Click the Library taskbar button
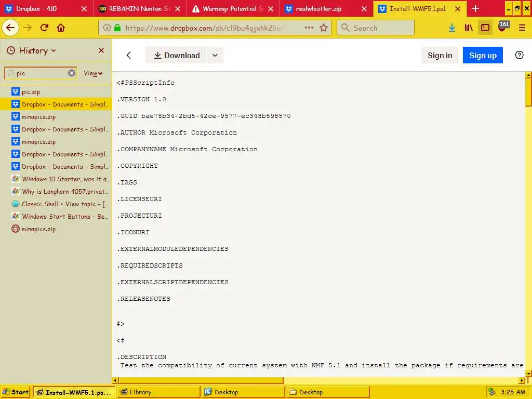This screenshot has width=532, height=399. (x=158, y=392)
